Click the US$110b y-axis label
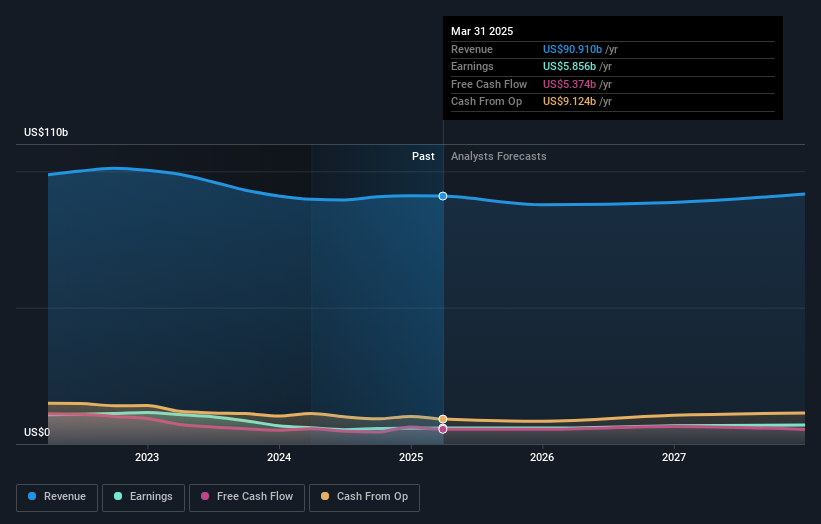 tap(46, 132)
